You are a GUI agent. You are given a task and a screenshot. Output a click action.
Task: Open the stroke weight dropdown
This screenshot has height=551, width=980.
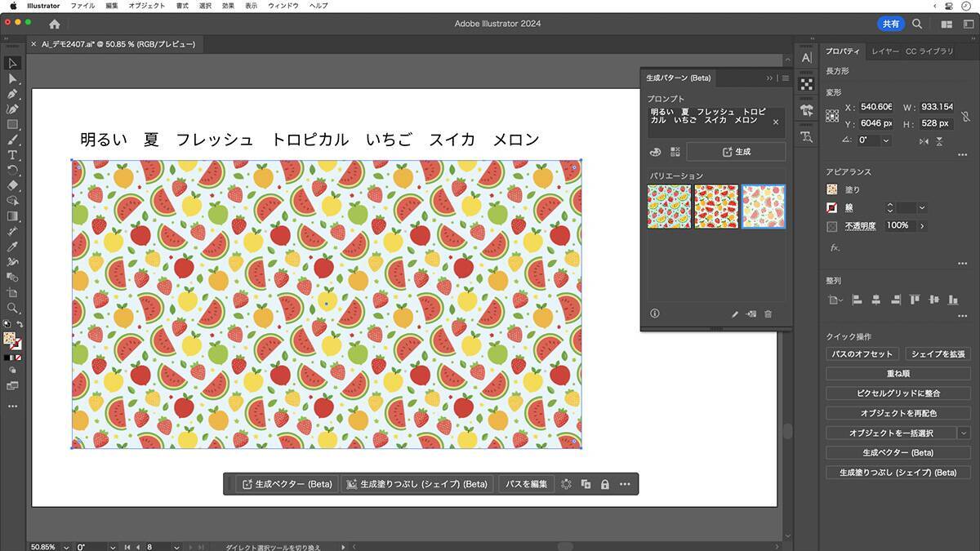[x=922, y=208]
